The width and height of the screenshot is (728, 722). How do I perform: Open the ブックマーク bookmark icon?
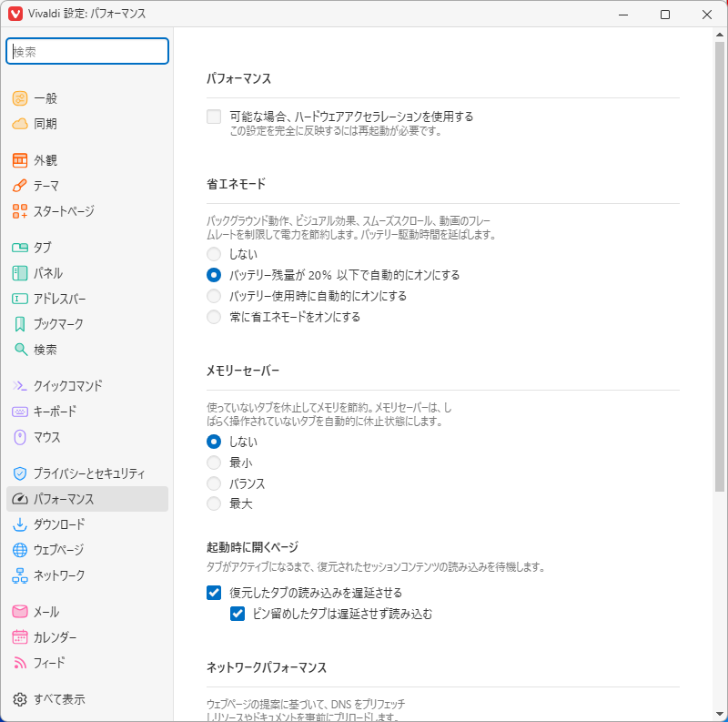coord(19,324)
